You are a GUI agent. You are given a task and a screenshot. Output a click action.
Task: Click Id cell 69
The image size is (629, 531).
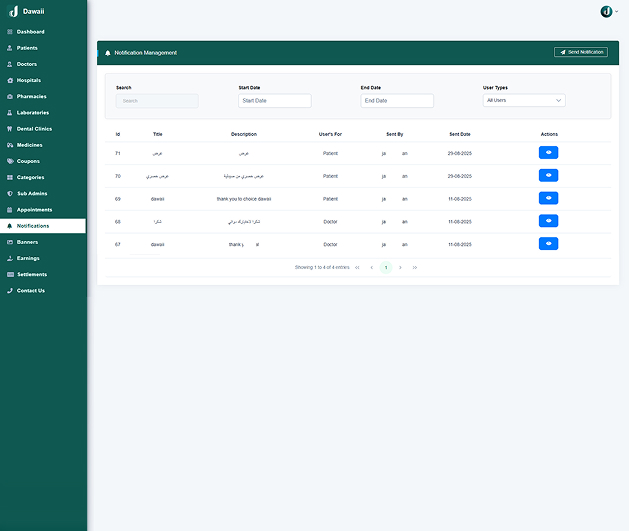tap(118, 199)
